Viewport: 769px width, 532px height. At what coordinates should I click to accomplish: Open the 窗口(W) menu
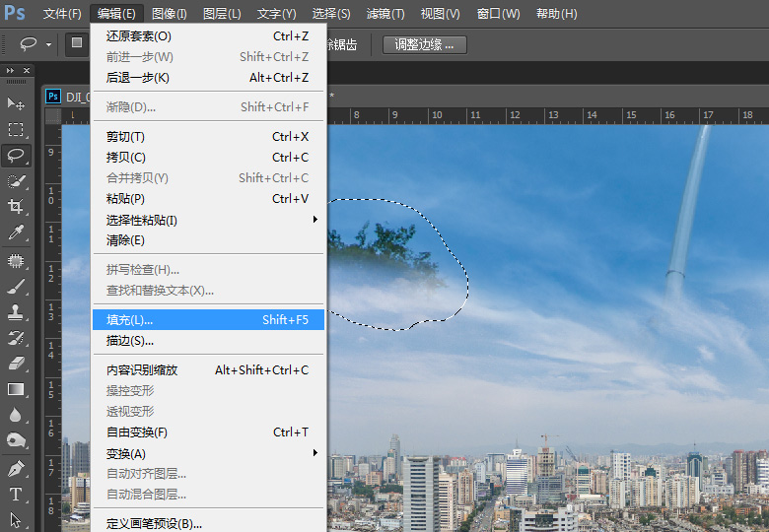tap(498, 14)
